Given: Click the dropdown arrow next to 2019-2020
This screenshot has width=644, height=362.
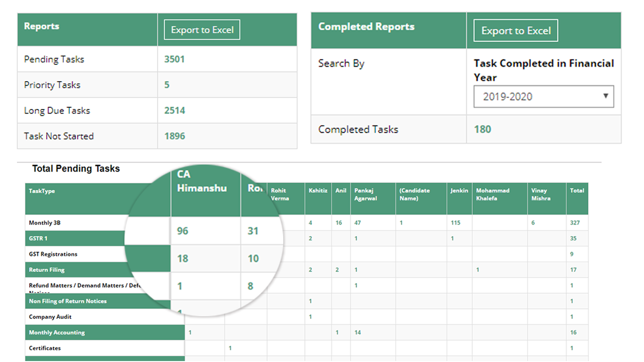Looking at the screenshot, I should (x=606, y=96).
